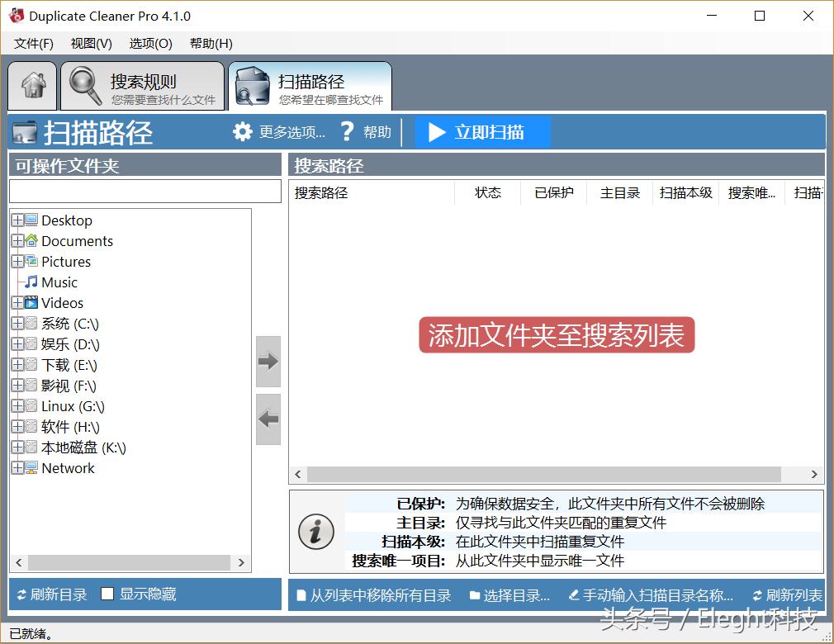Expand the Network tree node
Screen dimensions: 834x644
coord(18,467)
